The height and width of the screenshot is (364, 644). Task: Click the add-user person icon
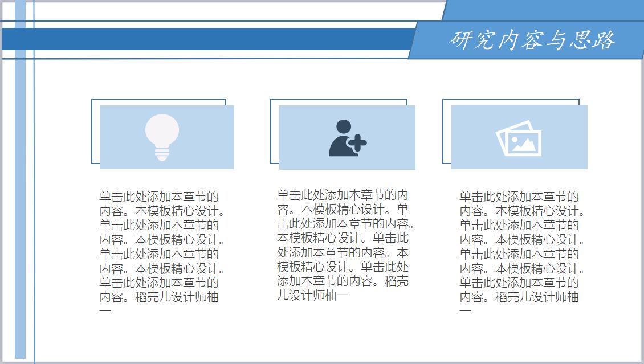pyautogui.click(x=348, y=138)
